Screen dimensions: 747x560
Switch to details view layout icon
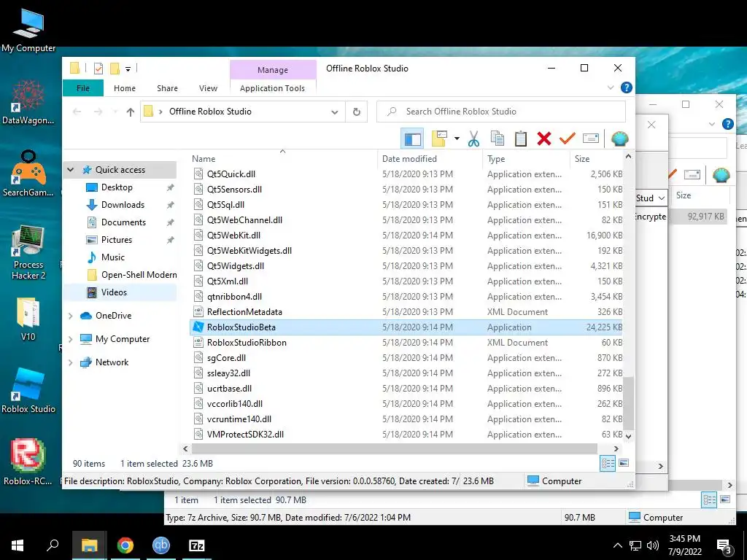[608, 463]
